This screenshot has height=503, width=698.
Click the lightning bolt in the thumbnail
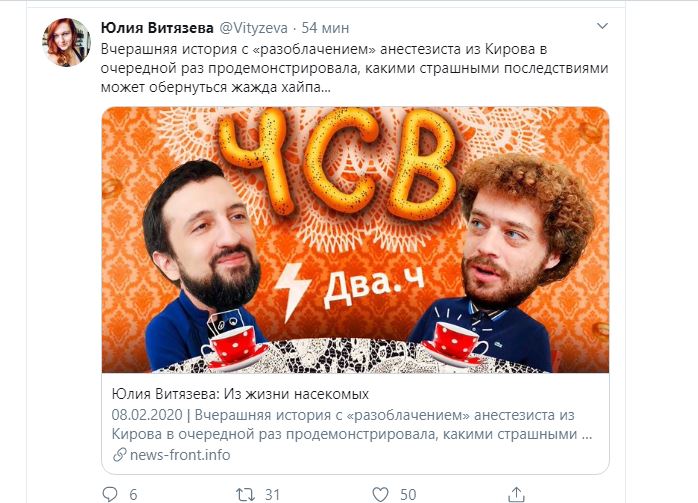[292, 292]
